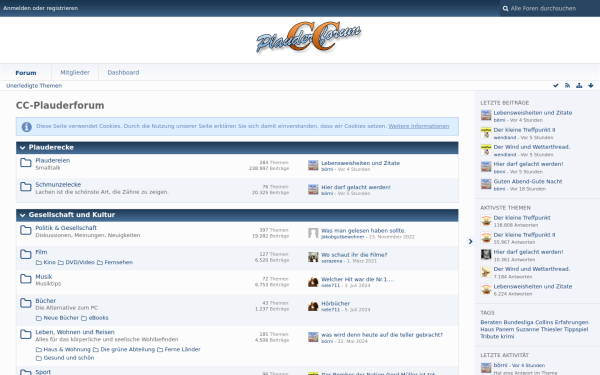
Task: Click avatar beside Der Wind und Wetterthread in Letzte Beiträge
Action: pyautogui.click(x=486, y=150)
